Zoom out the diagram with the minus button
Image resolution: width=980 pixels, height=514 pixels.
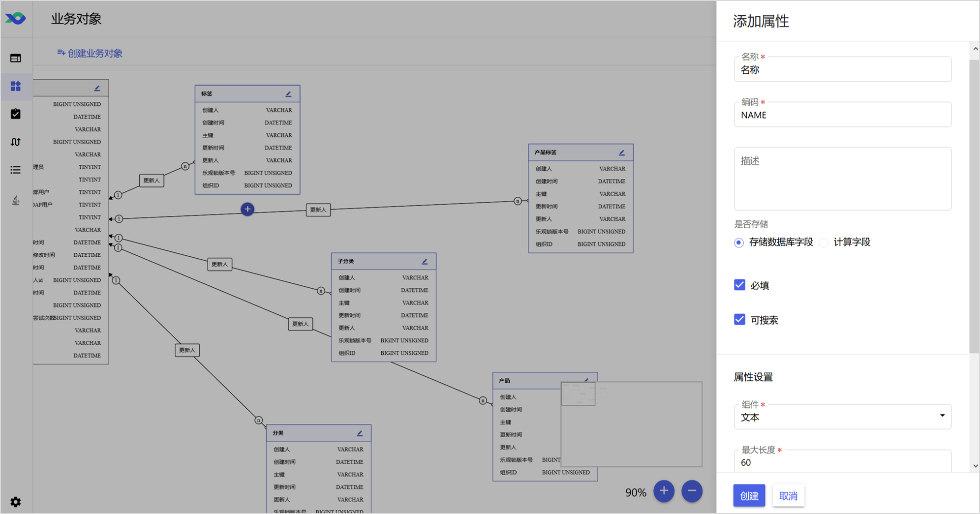coord(692,491)
